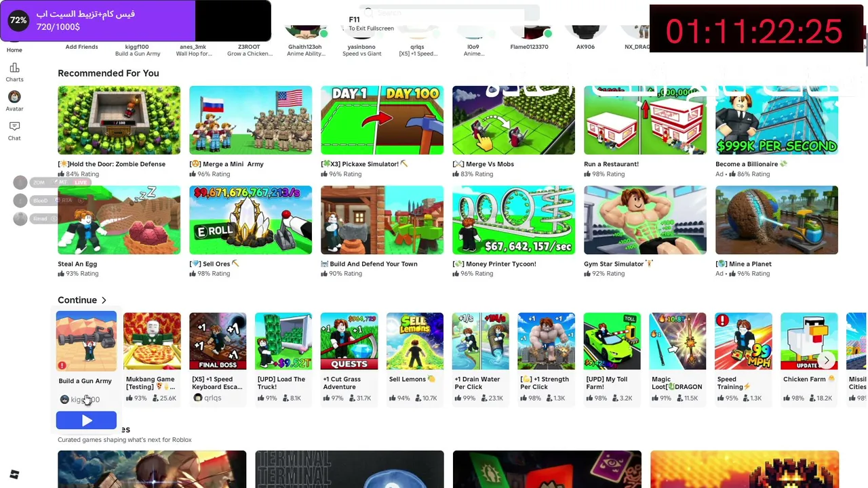Image resolution: width=868 pixels, height=488 pixels.
Task: Open friend Ghaith123oh's profile name
Action: pyautogui.click(x=304, y=47)
